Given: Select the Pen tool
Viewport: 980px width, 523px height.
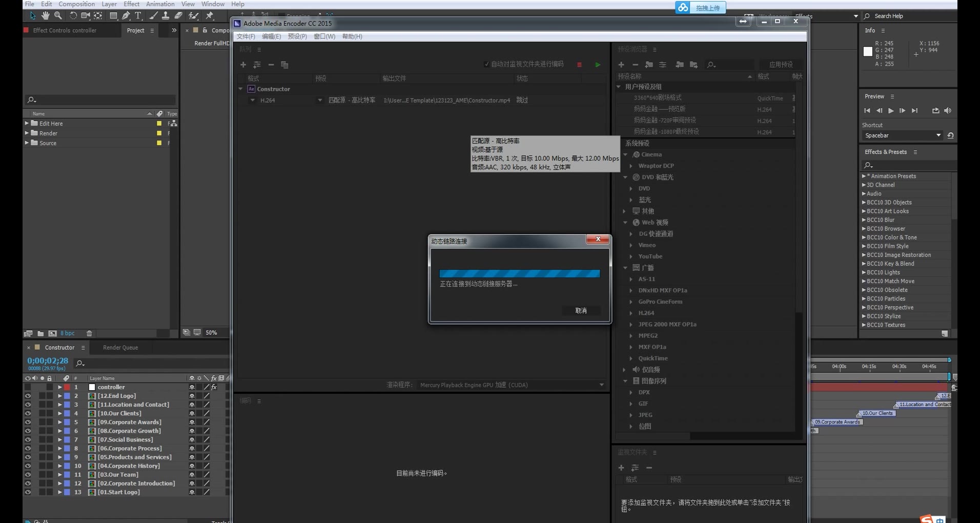Looking at the screenshot, I should (126, 16).
